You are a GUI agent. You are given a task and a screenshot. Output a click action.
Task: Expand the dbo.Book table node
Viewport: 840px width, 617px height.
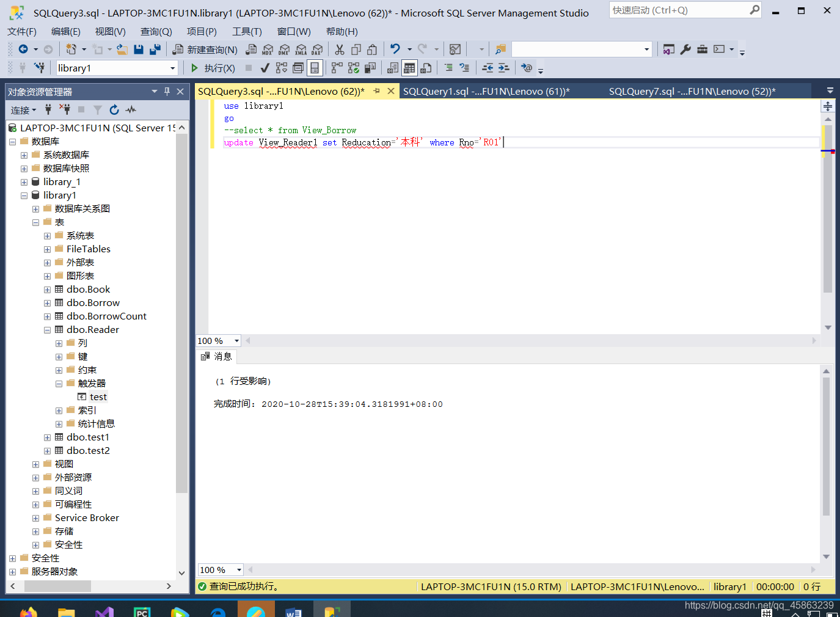47,290
